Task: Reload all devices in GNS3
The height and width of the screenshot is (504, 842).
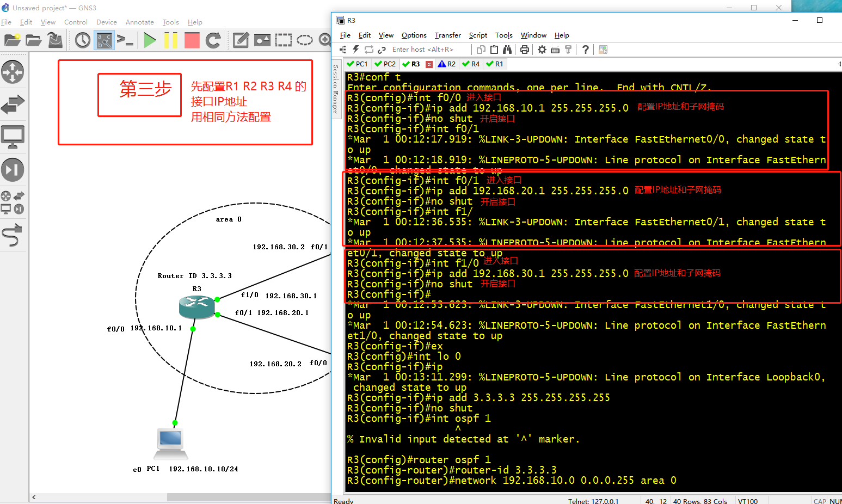Action: click(x=213, y=40)
